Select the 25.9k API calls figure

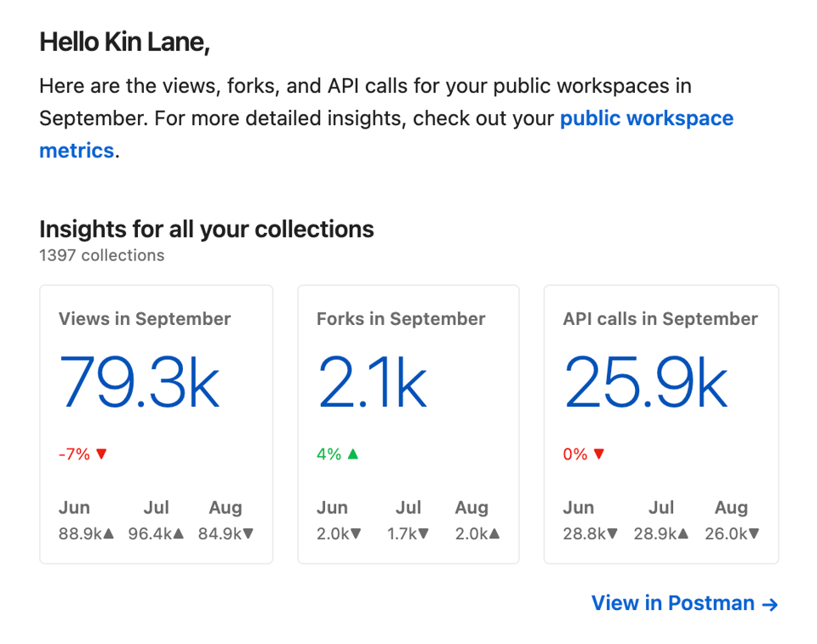pyautogui.click(x=646, y=383)
